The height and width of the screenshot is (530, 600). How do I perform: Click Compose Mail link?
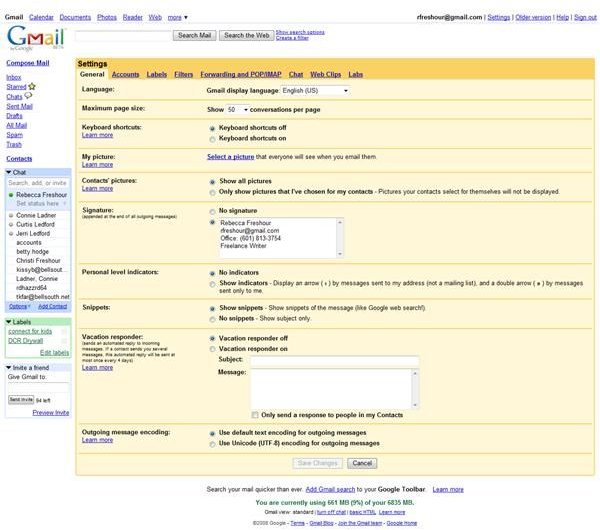[28, 63]
